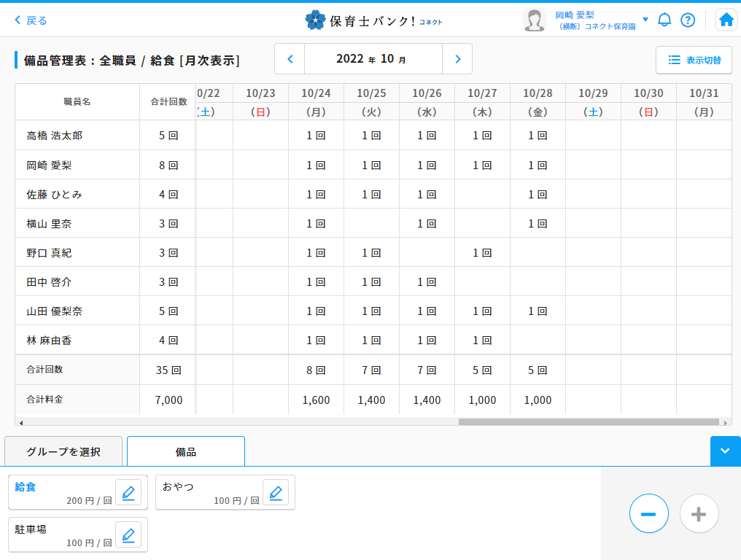The height and width of the screenshot is (560, 741).
Task: Expand the user account dropdown arrow
Action: [x=645, y=20]
